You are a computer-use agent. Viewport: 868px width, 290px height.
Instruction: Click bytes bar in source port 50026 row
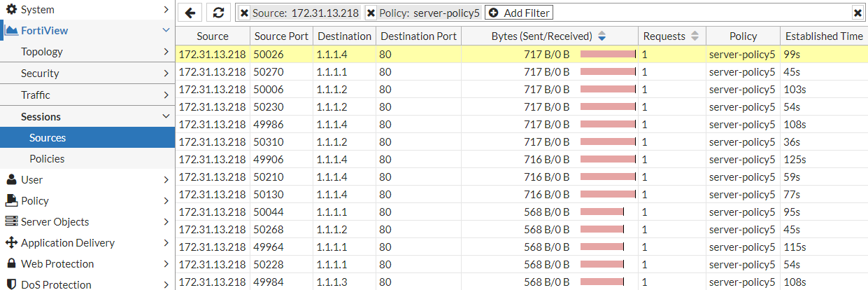[x=608, y=54]
